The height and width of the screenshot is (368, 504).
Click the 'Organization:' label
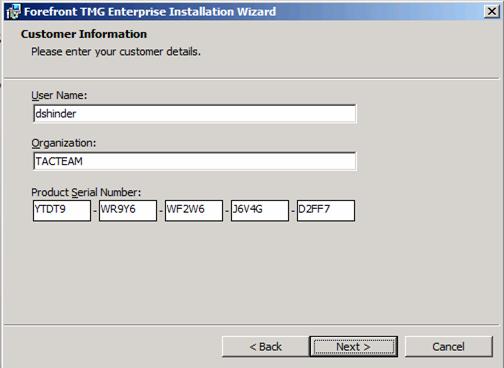pyautogui.click(x=64, y=143)
